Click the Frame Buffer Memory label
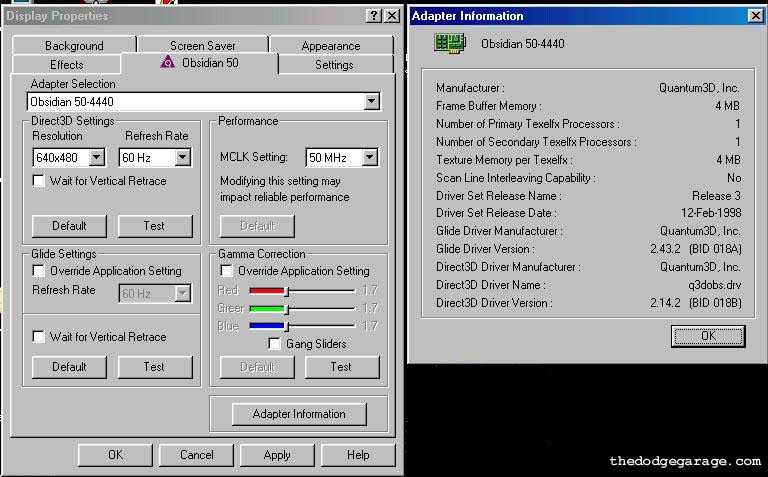The image size is (768, 477). pos(489,106)
